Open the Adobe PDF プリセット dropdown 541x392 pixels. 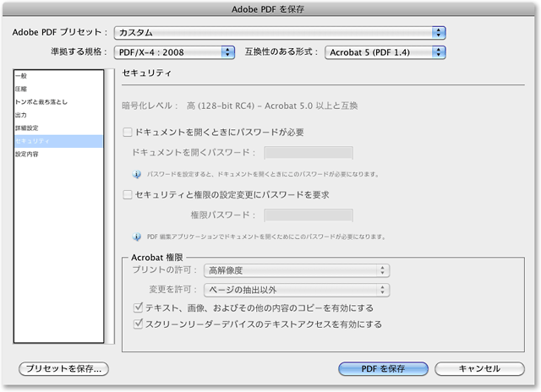(x=280, y=32)
